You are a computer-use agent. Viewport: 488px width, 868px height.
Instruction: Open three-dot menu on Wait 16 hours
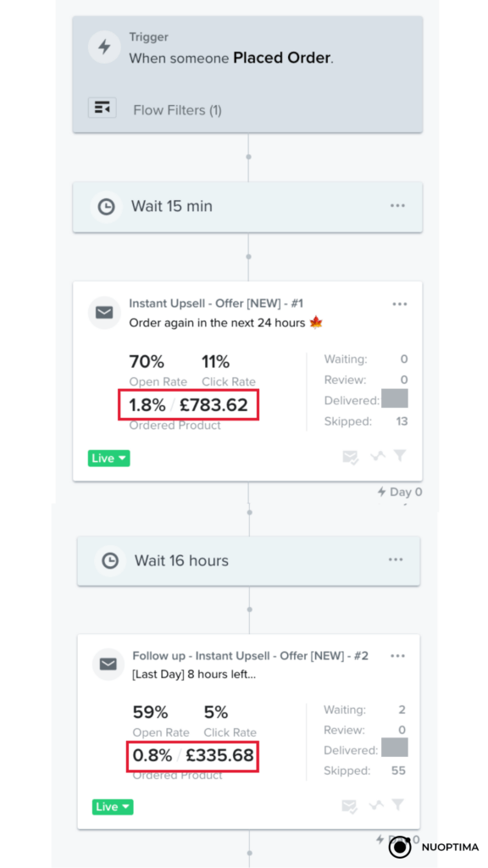click(x=396, y=559)
